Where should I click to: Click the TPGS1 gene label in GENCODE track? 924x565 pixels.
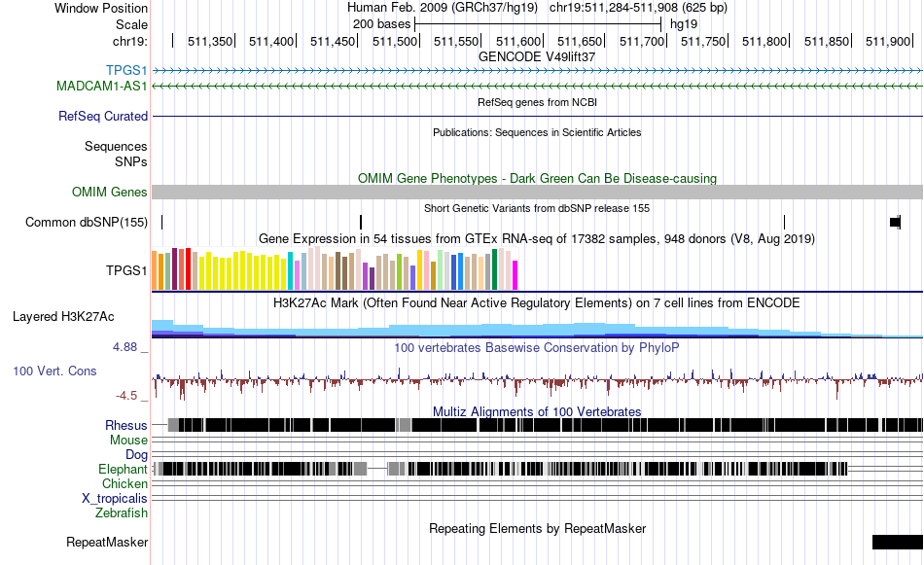126,71
